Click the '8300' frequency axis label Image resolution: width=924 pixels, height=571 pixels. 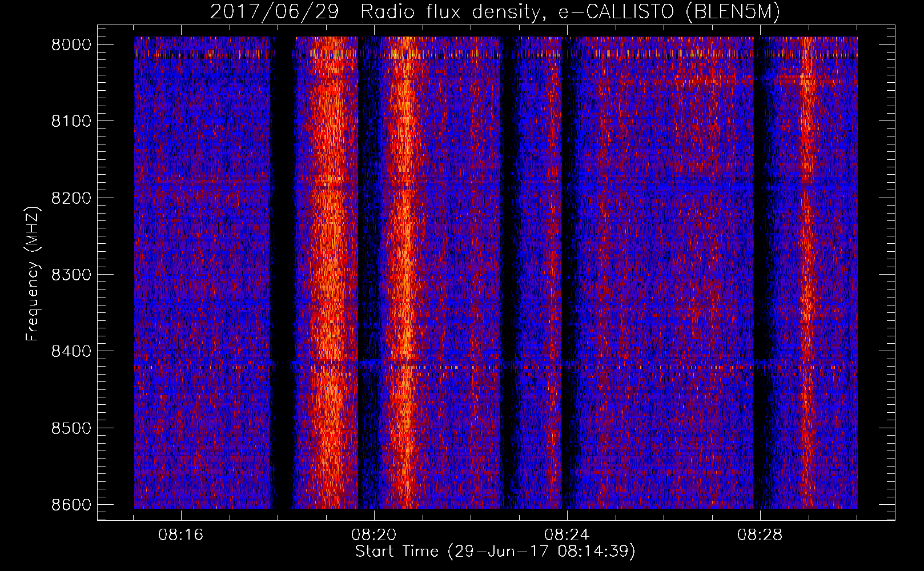click(71, 275)
